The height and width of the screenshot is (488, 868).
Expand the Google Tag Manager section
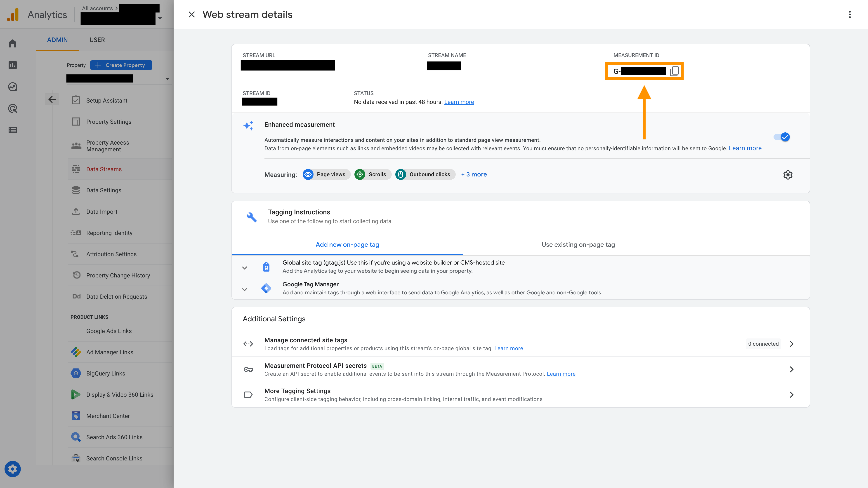pos(245,289)
